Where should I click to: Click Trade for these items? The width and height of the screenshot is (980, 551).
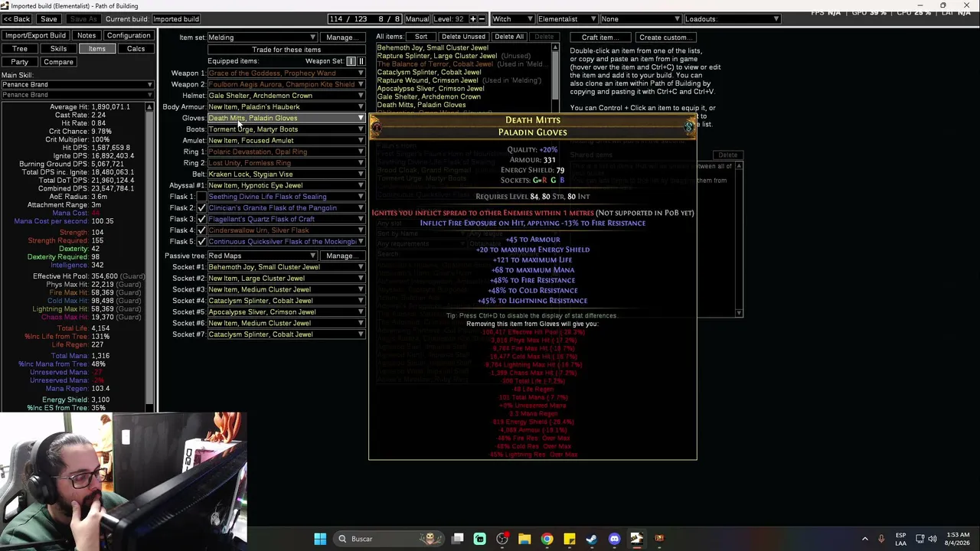(286, 50)
